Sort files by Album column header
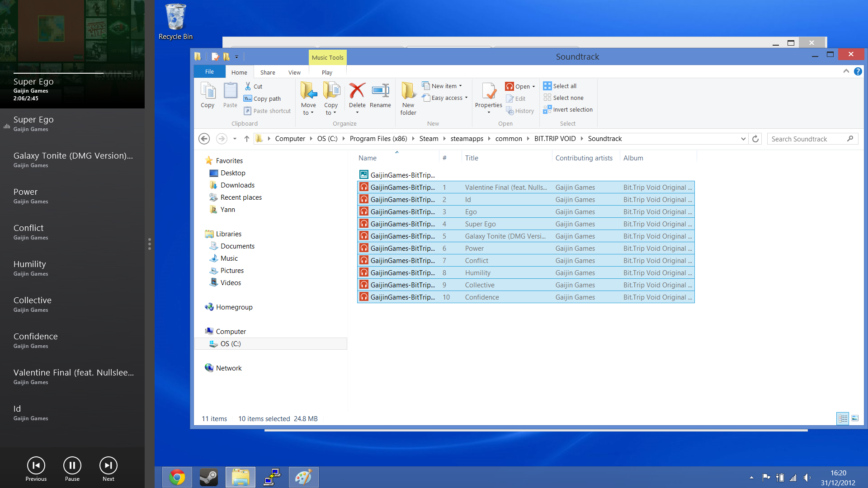Image resolution: width=868 pixels, height=488 pixels. click(x=658, y=158)
